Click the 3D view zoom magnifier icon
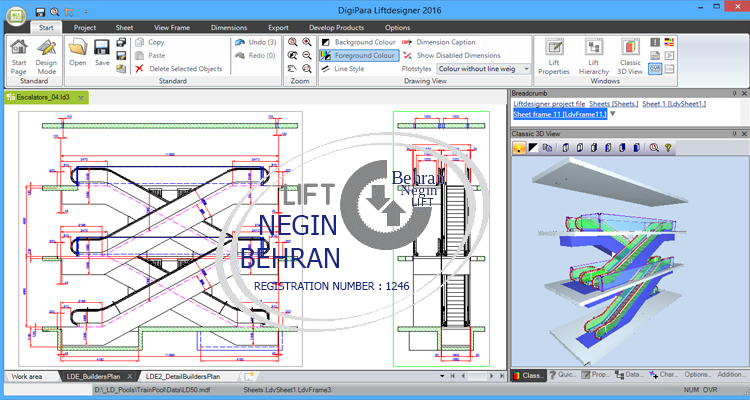Image resolution: width=750 pixels, height=400 pixels. 654,148
